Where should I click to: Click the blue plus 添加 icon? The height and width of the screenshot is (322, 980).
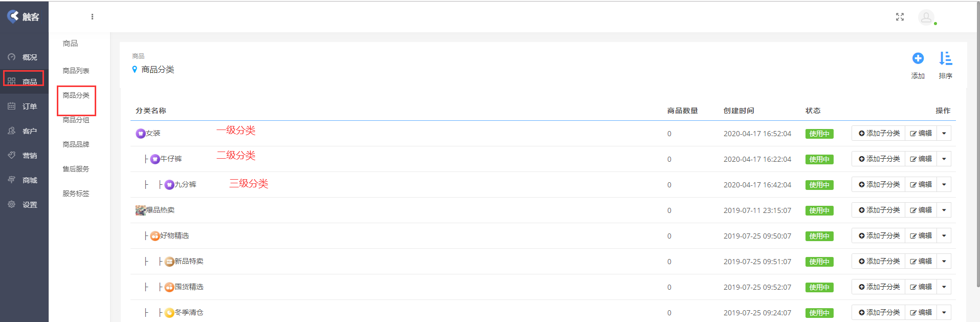[x=918, y=58]
